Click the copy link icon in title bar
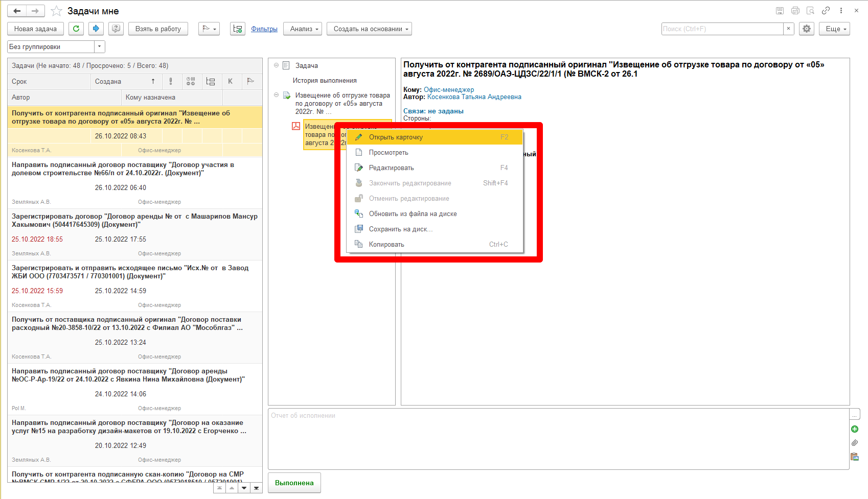868x499 pixels. pyautogui.click(x=826, y=11)
